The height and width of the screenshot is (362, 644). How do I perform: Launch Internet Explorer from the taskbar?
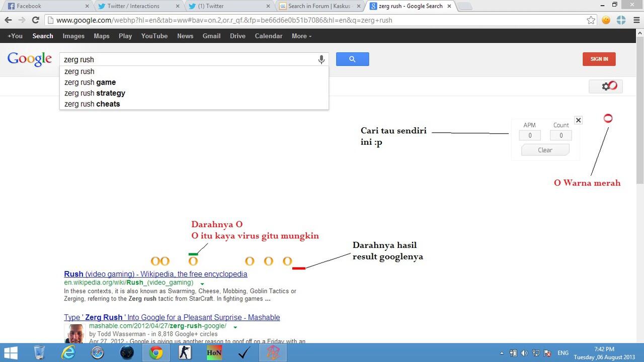click(x=68, y=352)
